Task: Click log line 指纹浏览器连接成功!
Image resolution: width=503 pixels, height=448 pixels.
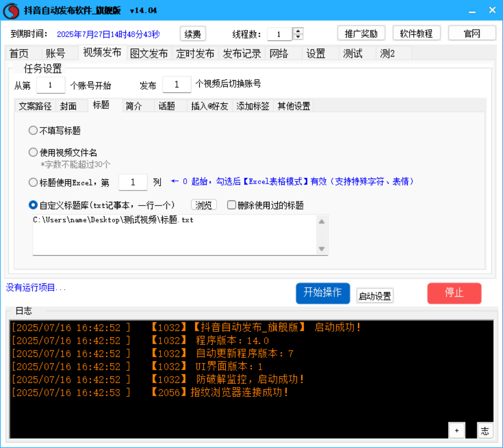Action: [x=239, y=392]
